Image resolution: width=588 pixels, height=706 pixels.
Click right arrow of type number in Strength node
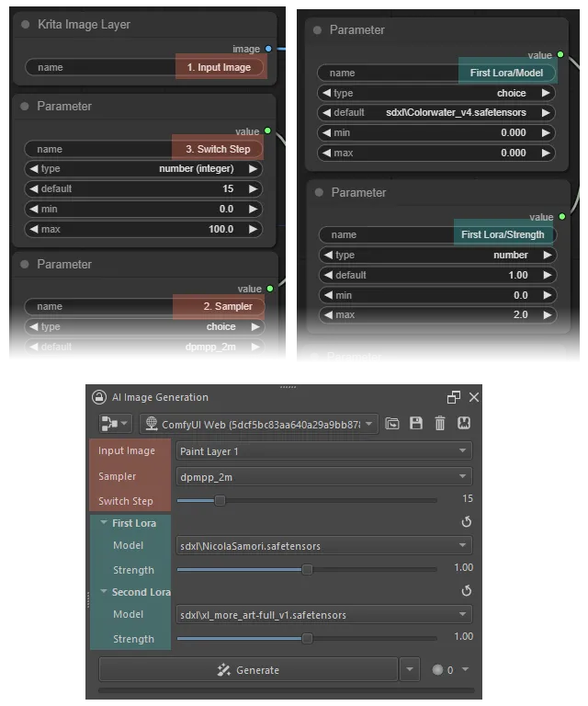[548, 256]
